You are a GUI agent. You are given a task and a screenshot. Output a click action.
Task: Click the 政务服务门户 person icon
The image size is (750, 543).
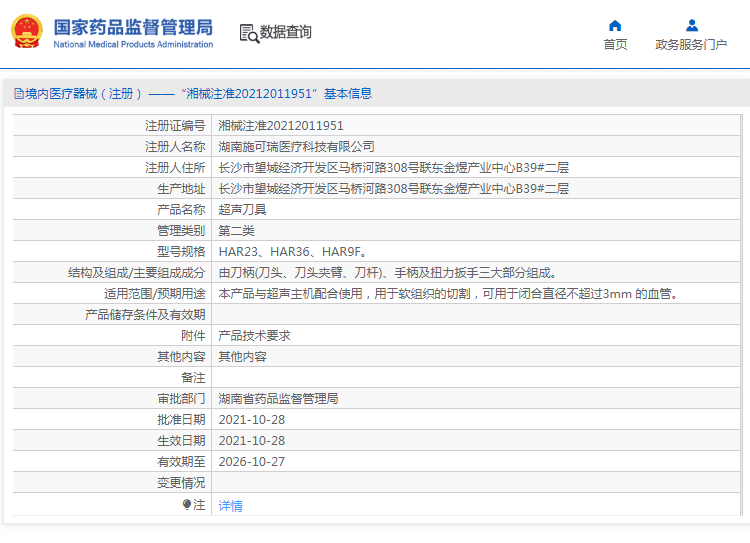click(692, 25)
